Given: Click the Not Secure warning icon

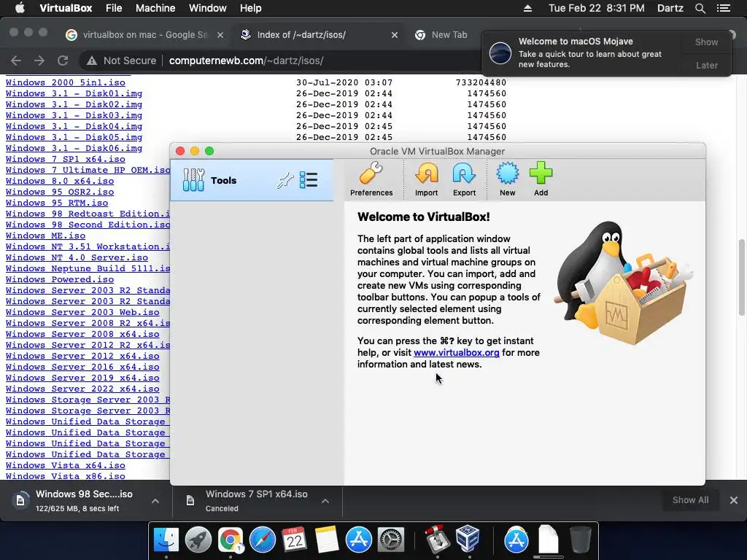Looking at the screenshot, I should point(91,61).
